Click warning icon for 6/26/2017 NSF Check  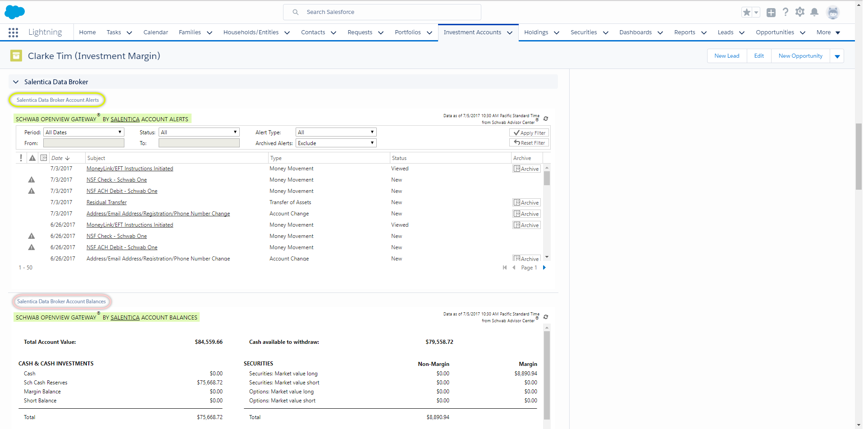(x=32, y=236)
